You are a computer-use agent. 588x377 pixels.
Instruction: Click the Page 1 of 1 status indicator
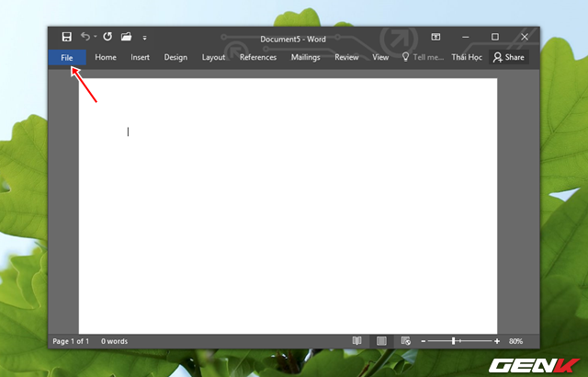click(x=71, y=341)
